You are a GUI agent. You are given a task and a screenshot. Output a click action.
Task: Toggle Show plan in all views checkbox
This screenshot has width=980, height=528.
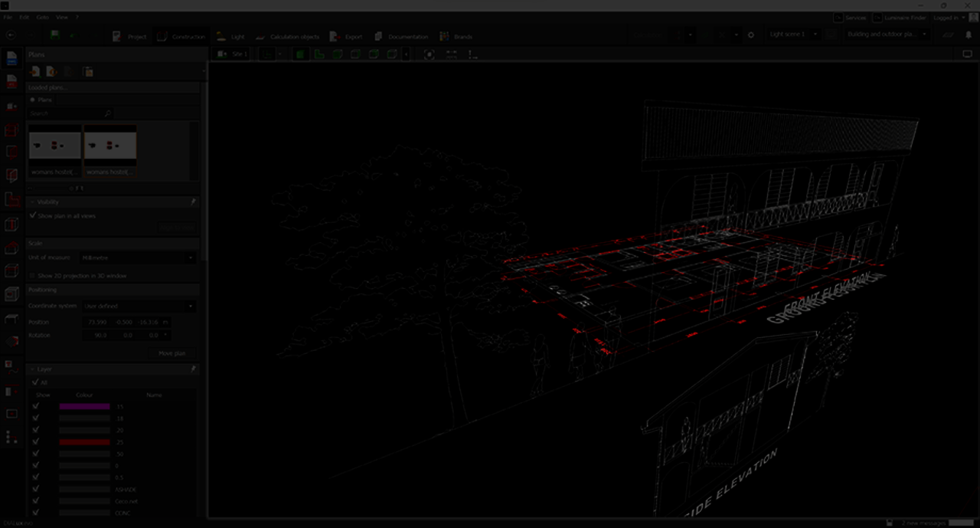[x=32, y=216]
